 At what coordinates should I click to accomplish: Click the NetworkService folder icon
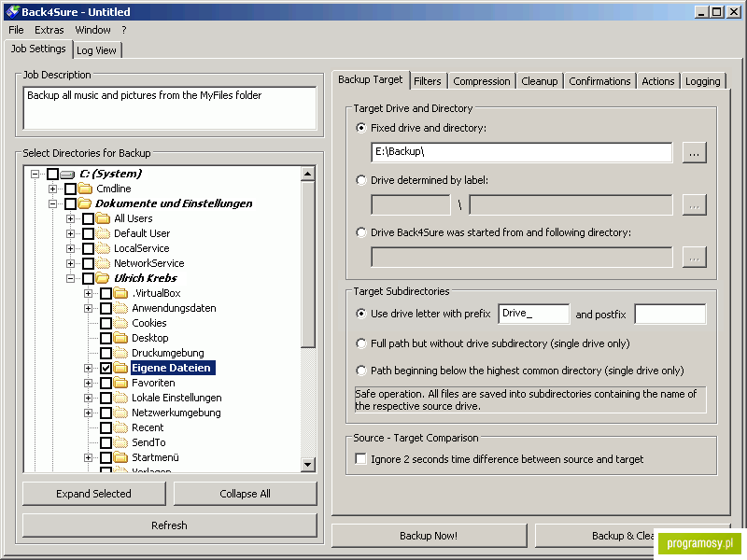point(103,263)
